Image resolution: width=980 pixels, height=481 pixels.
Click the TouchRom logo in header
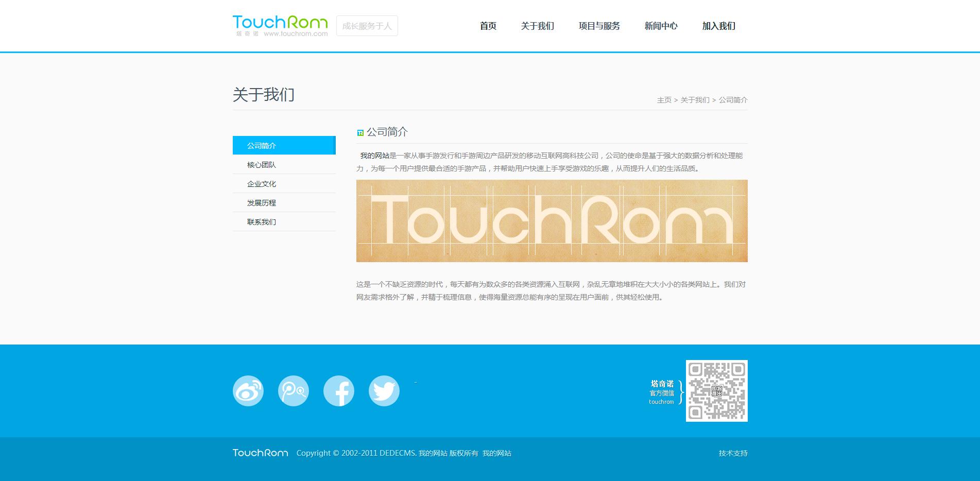click(x=280, y=26)
